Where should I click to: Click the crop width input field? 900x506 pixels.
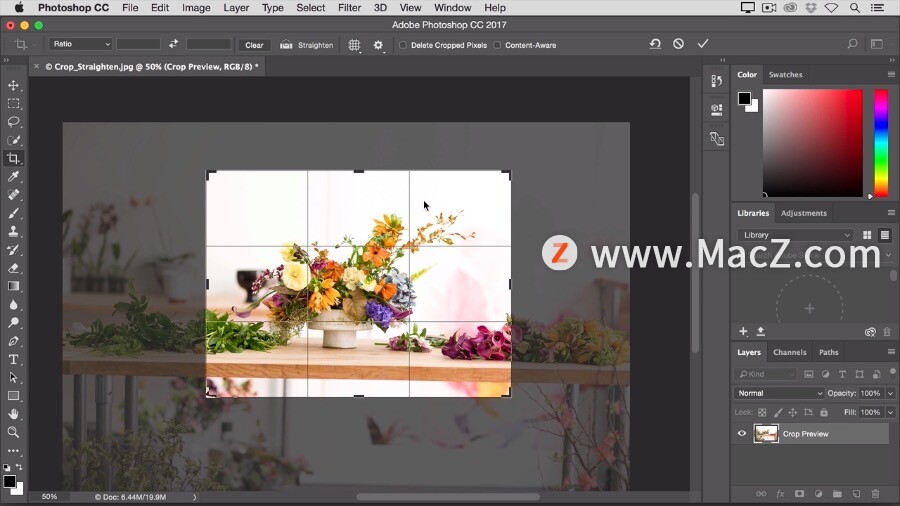click(x=138, y=44)
